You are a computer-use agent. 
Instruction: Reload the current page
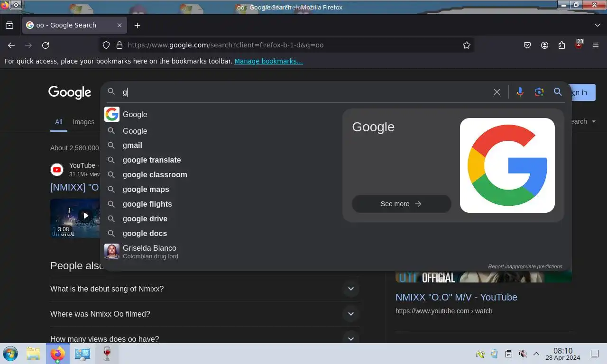pyautogui.click(x=46, y=45)
